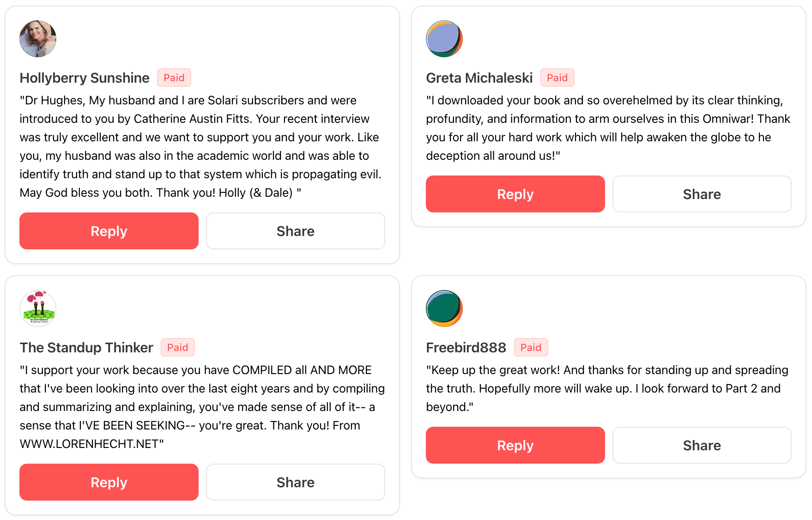Viewport: 812px width, 520px height.
Task: Open Freebird888's profile name
Action: pyautogui.click(x=466, y=348)
